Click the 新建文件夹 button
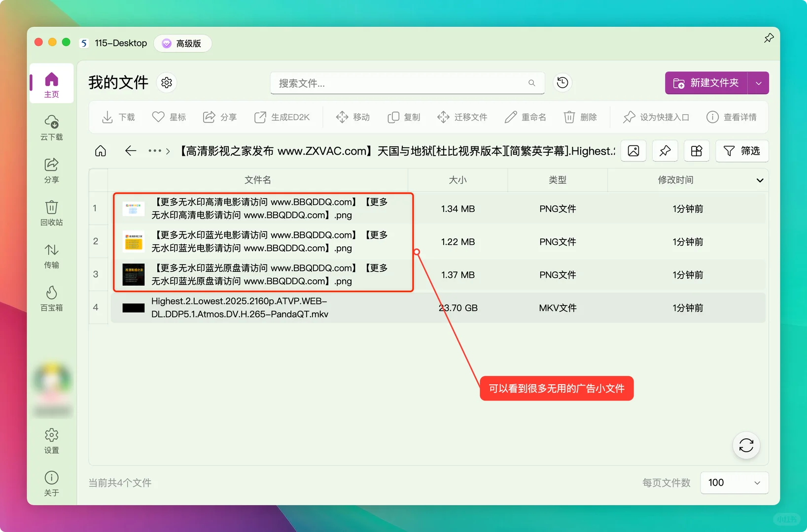Image resolution: width=807 pixels, height=532 pixels. tap(706, 83)
